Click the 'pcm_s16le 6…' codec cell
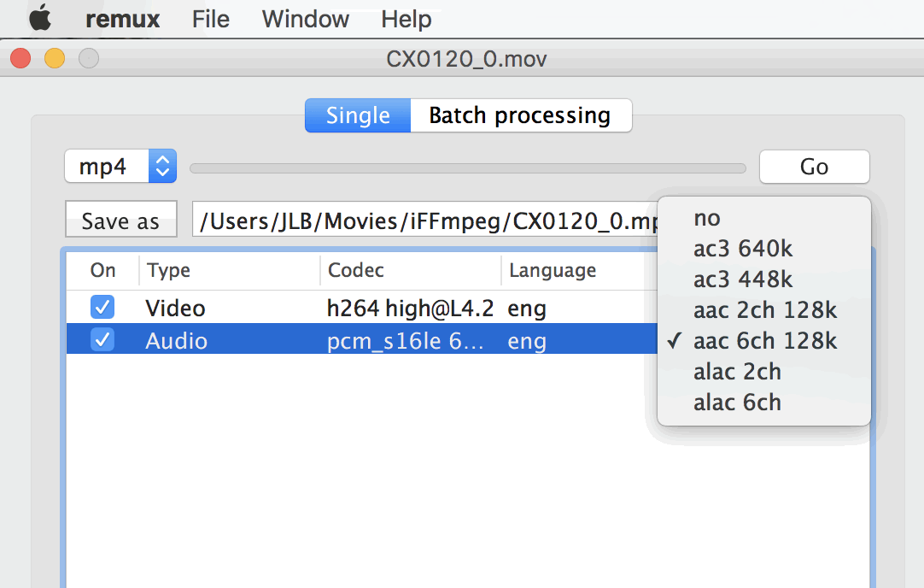Screen dimensions: 924x588 (x=406, y=341)
